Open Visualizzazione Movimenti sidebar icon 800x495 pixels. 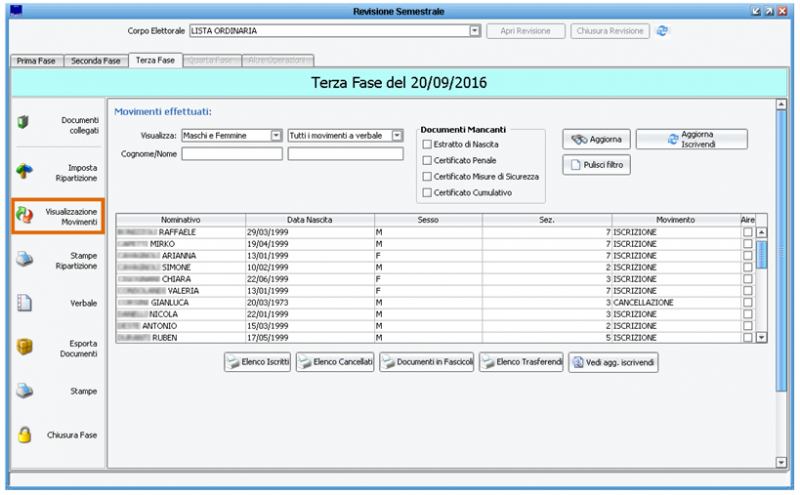(24, 215)
